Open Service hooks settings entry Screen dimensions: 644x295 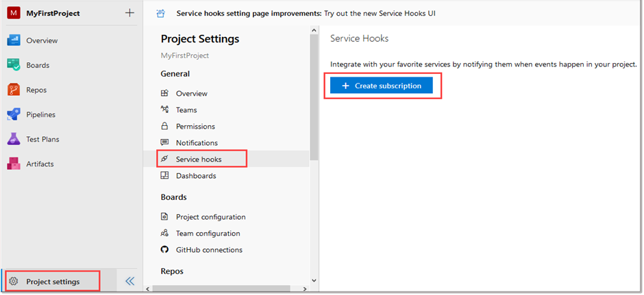click(199, 159)
